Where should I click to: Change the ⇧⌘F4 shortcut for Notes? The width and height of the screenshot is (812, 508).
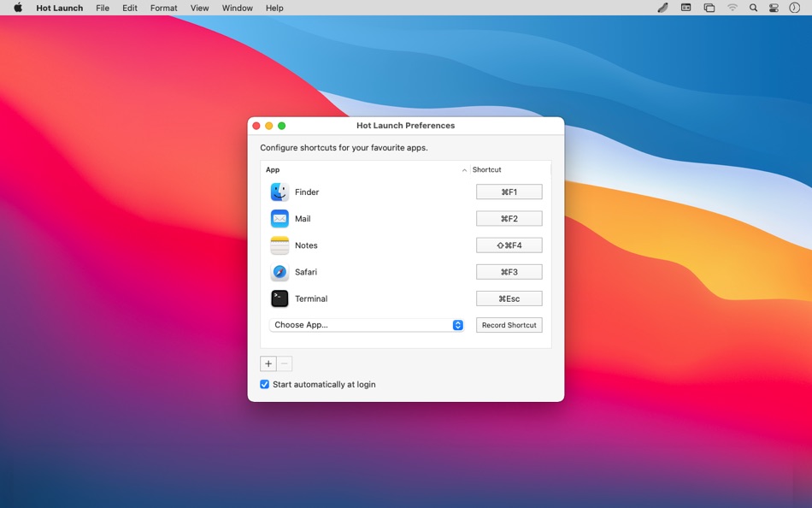pyautogui.click(x=509, y=245)
